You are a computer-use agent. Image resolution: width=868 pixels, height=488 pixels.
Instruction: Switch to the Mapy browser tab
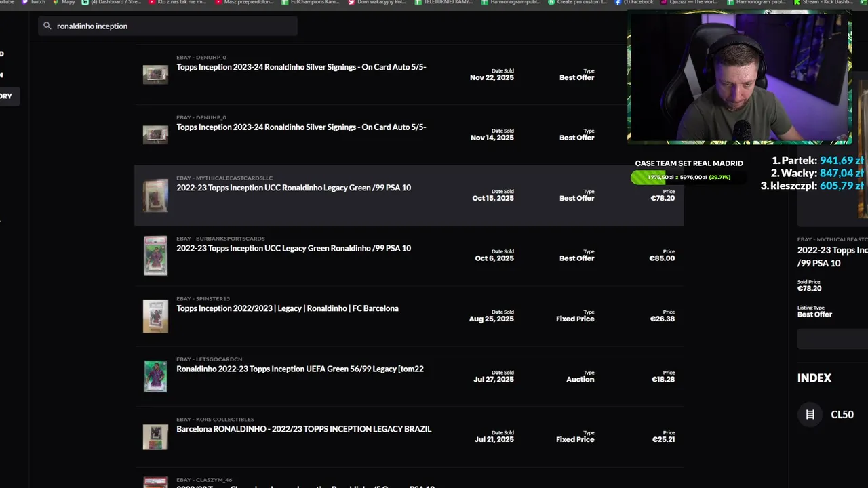click(x=64, y=2)
